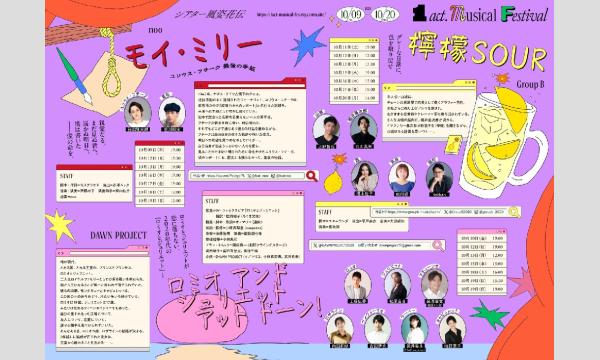Image resolution: width=600 pixels, height=360 pixels.
Task: Click the blue starburst shape
Action: pos(307,46)
